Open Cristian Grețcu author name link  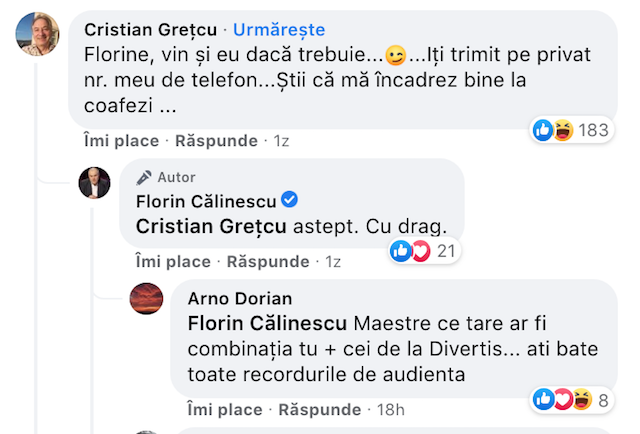pyautogui.click(x=149, y=29)
